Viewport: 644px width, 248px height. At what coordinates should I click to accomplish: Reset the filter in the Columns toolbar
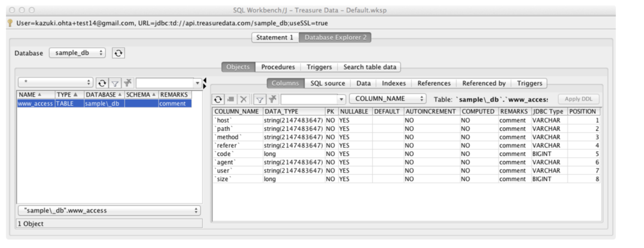click(x=272, y=99)
